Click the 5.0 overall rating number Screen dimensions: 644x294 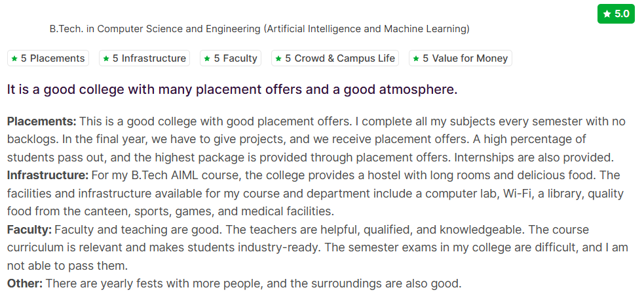pyautogui.click(x=622, y=13)
